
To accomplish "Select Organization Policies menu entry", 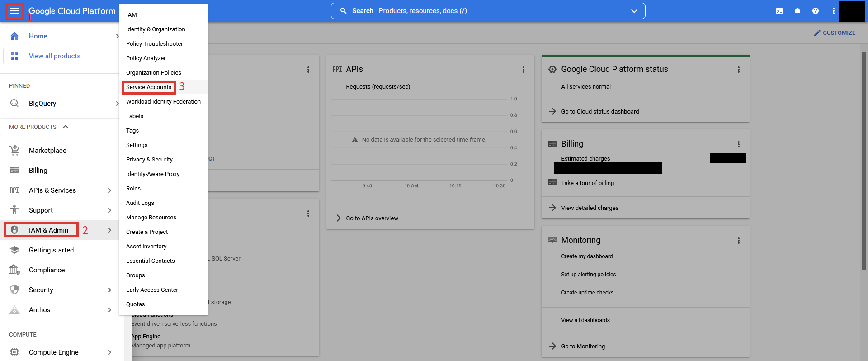I will (163, 73).
